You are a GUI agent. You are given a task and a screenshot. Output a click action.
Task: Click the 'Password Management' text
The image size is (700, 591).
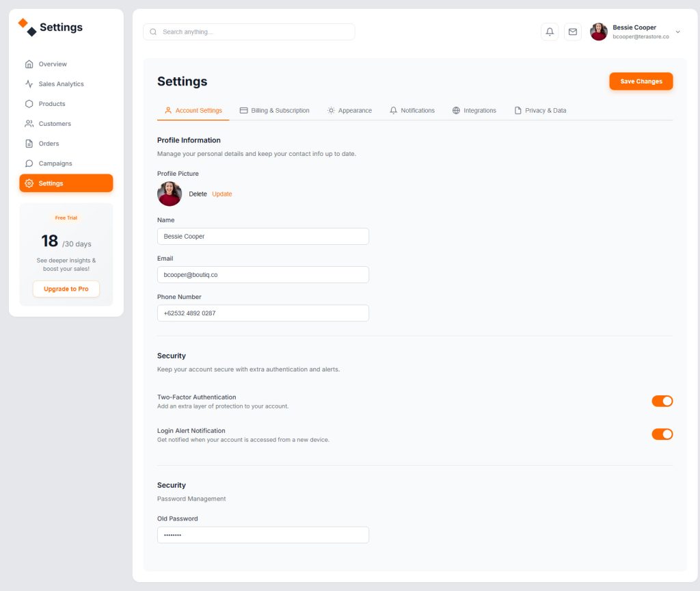click(191, 499)
